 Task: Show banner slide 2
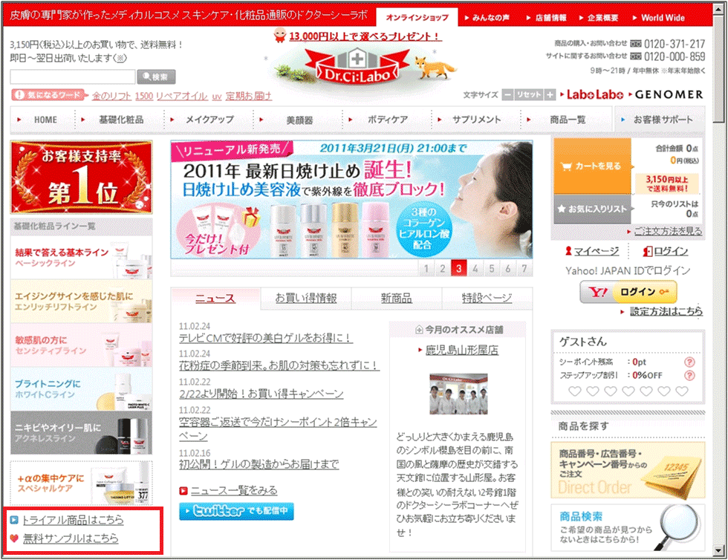click(443, 268)
